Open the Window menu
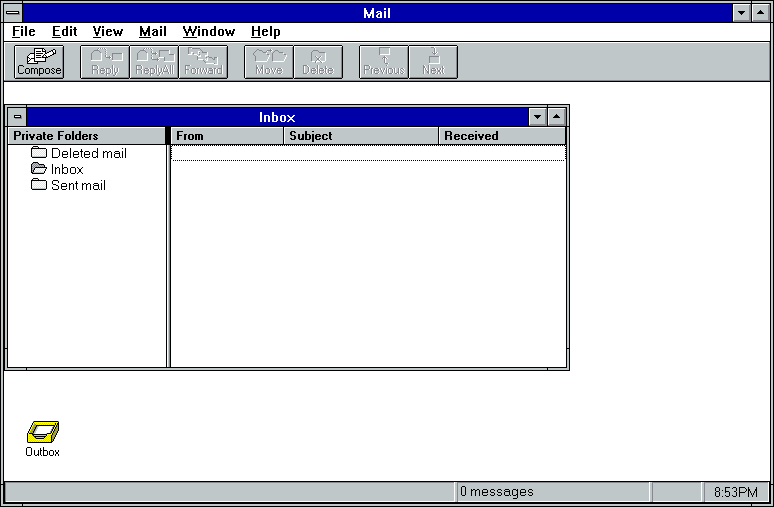This screenshot has height=507, width=774. point(208,32)
